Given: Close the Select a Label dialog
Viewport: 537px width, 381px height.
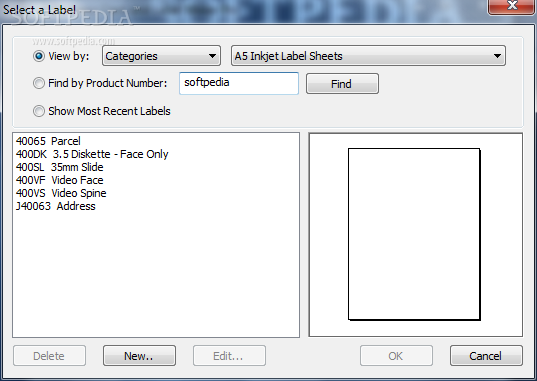Looking at the screenshot, I should pos(511,6).
